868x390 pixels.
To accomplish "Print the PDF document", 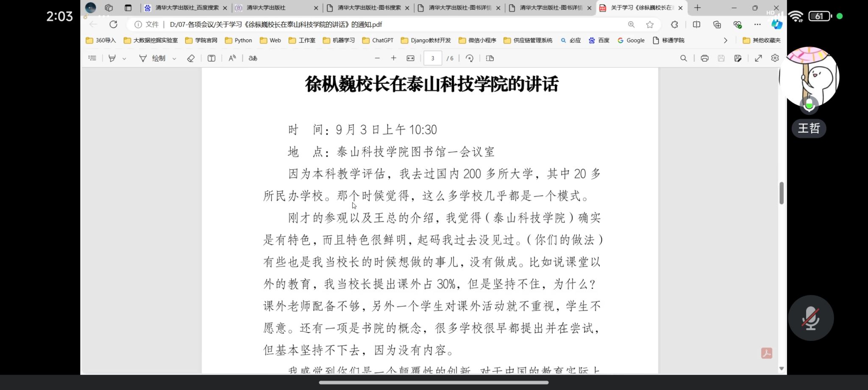I will tap(704, 58).
